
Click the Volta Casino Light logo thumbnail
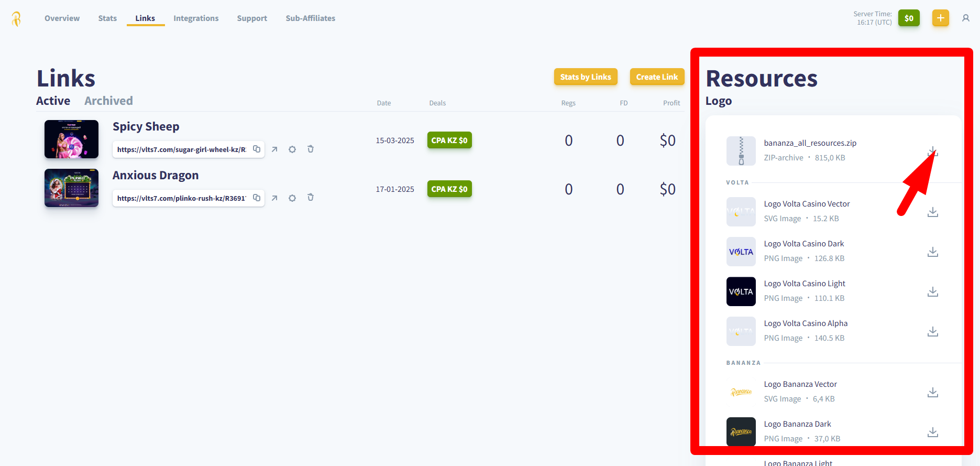(x=741, y=291)
